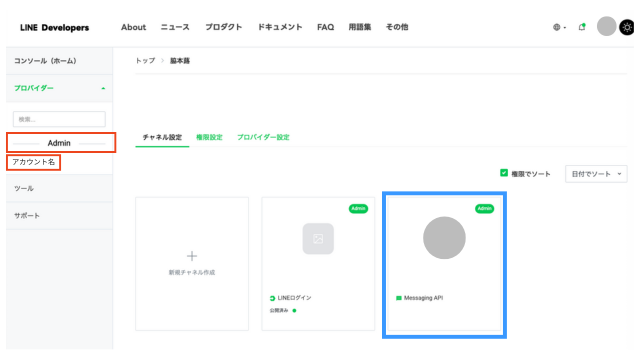Click Admin badge on Messaging API card
This screenshot has width=640, height=360.
pyautogui.click(x=484, y=209)
